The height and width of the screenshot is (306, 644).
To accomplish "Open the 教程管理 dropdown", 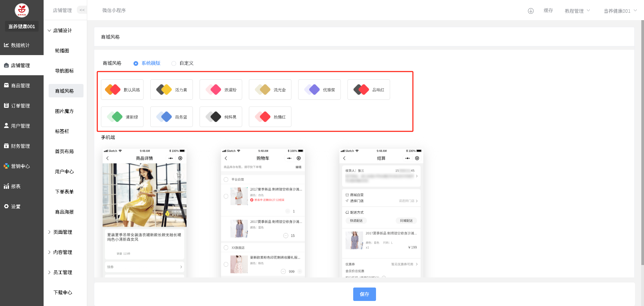I will 577,11.
